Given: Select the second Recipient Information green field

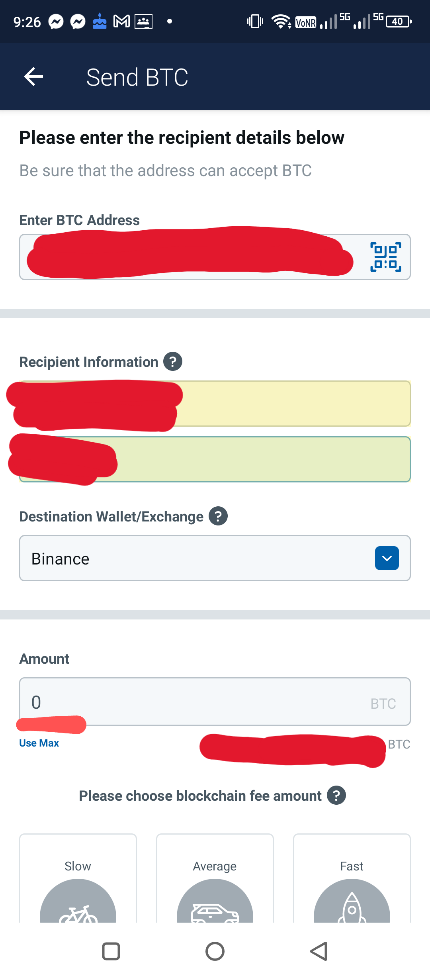Looking at the screenshot, I should [215, 459].
